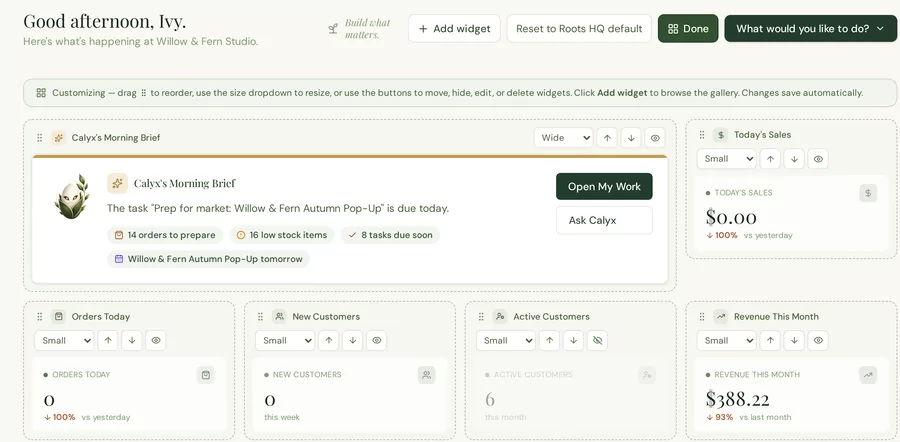
Task: Grab the Calyx's Morning Brief drag handle
Action: [40, 138]
